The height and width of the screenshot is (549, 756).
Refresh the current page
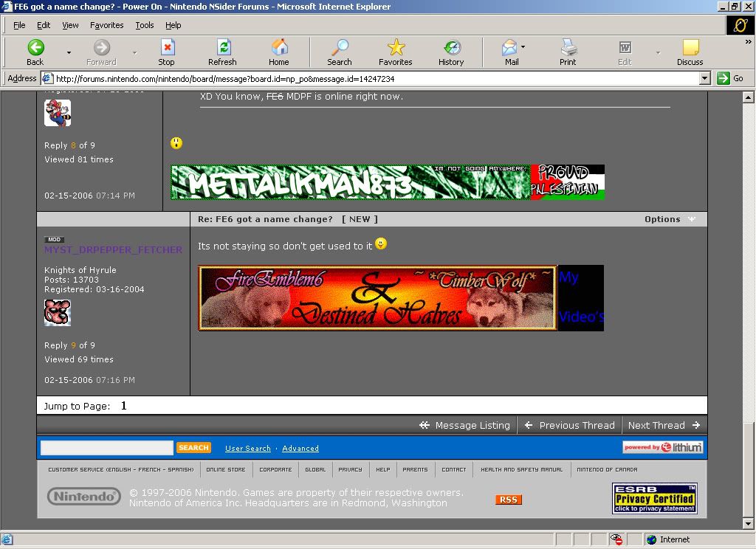(x=222, y=52)
